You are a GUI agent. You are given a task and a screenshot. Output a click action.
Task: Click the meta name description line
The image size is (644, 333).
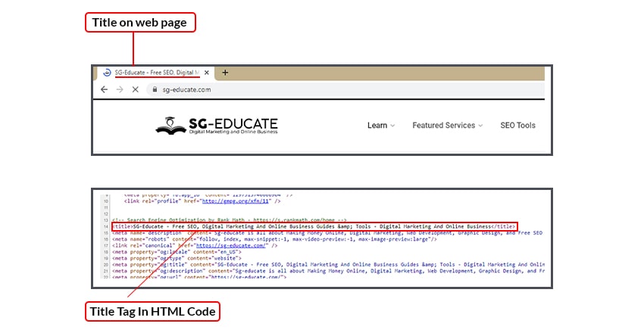click(327, 233)
